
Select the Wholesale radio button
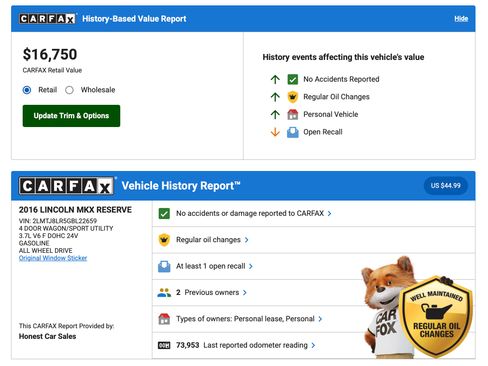point(69,90)
